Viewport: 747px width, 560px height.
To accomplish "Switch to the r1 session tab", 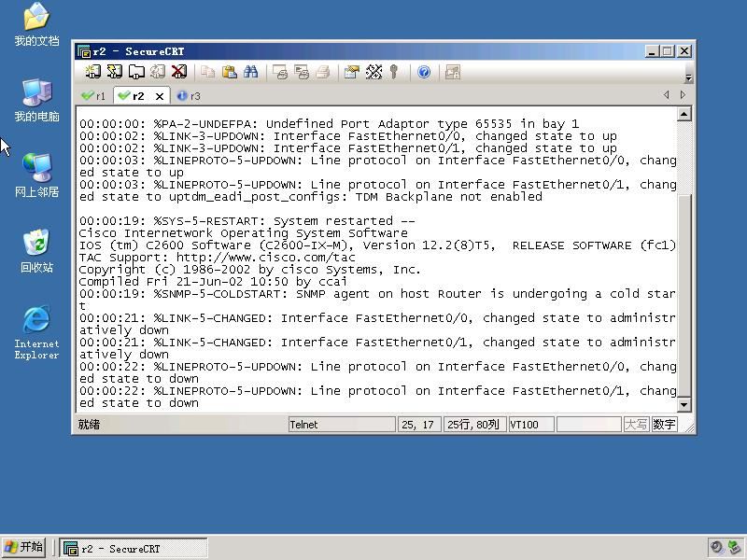I will [94, 96].
